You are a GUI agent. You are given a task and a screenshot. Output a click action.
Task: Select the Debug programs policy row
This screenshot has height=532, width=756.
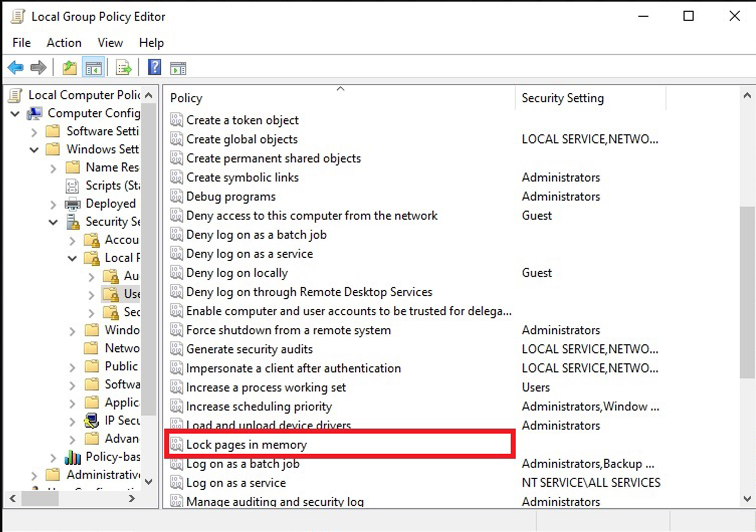[231, 197]
